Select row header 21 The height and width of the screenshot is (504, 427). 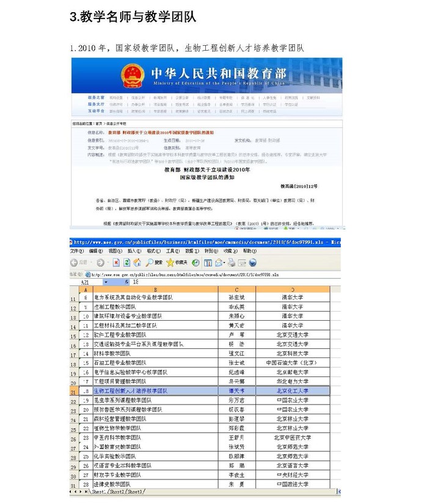point(73,391)
